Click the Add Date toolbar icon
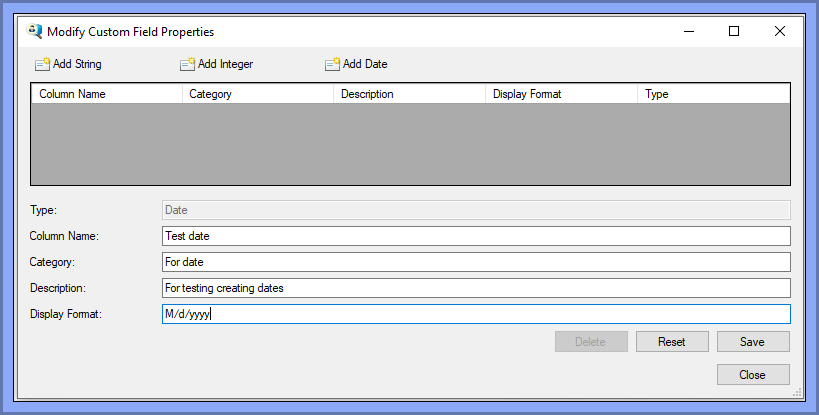 pos(332,64)
